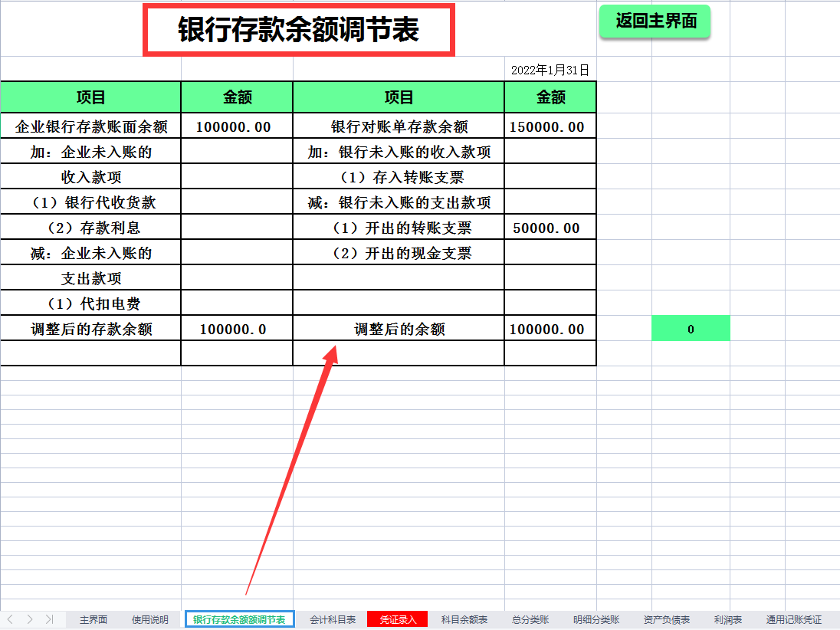840x630 pixels.
Task: Select the green cell showing 0
Action: pyautogui.click(x=691, y=328)
